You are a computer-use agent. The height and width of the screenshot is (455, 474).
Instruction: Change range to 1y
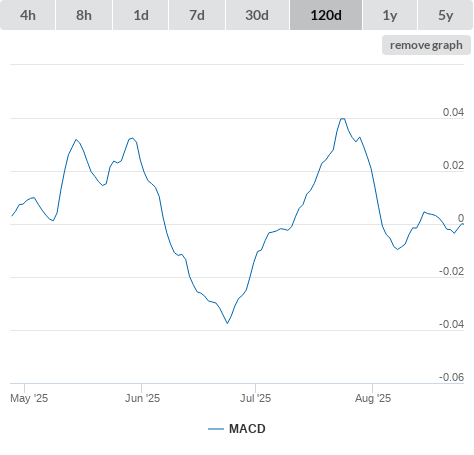pos(390,15)
